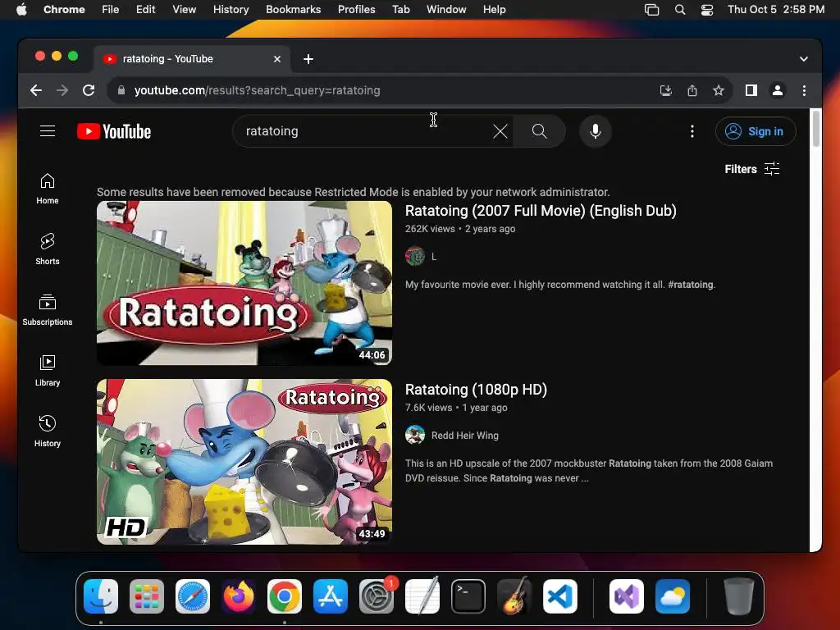The height and width of the screenshot is (630, 840).
Task: Open the Profiles menu
Action: (356, 10)
